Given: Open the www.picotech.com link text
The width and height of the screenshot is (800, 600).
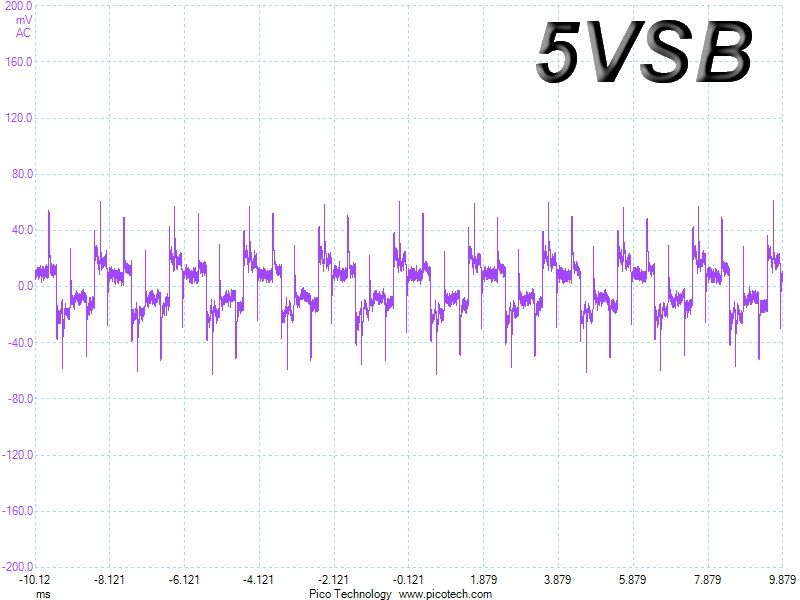Looking at the screenshot, I should coord(445,594).
